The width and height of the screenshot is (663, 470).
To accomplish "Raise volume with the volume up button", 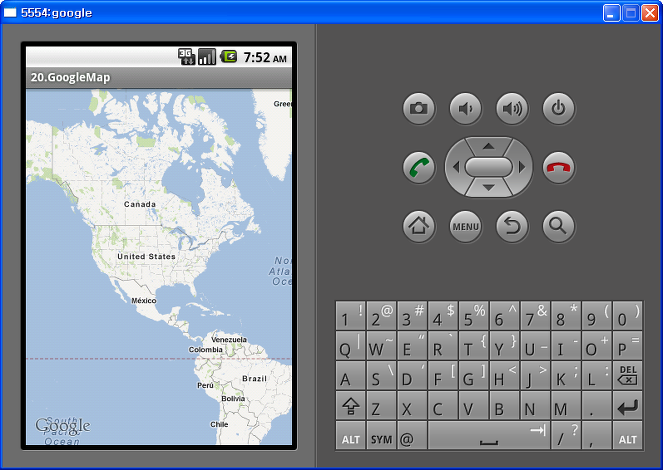I will [x=512, y=109].
